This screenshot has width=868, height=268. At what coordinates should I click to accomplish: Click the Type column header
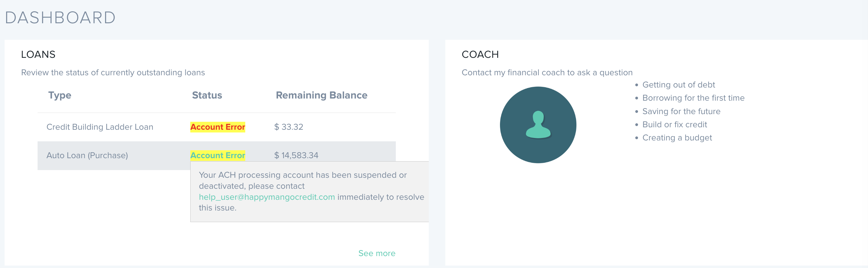(60, 95)
